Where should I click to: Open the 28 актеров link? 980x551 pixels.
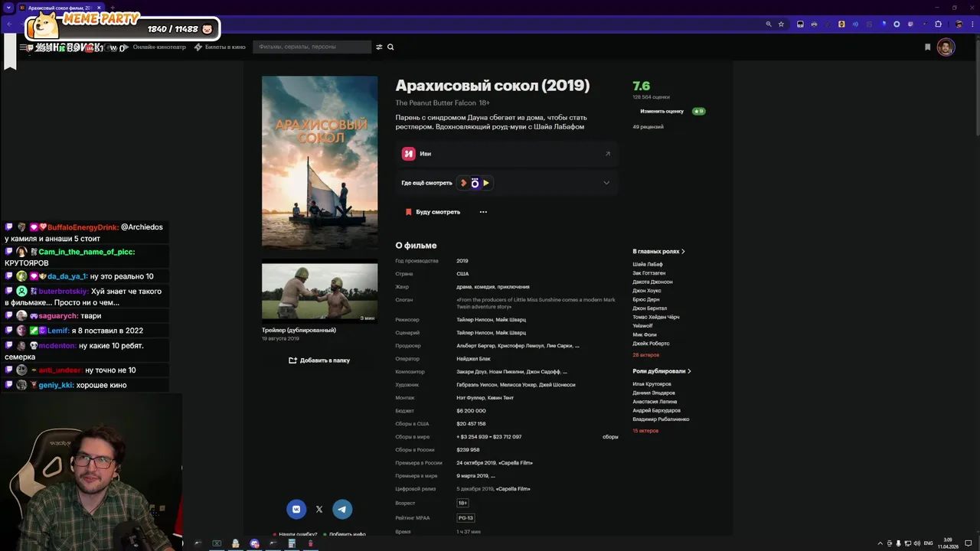tap(645, 355)
